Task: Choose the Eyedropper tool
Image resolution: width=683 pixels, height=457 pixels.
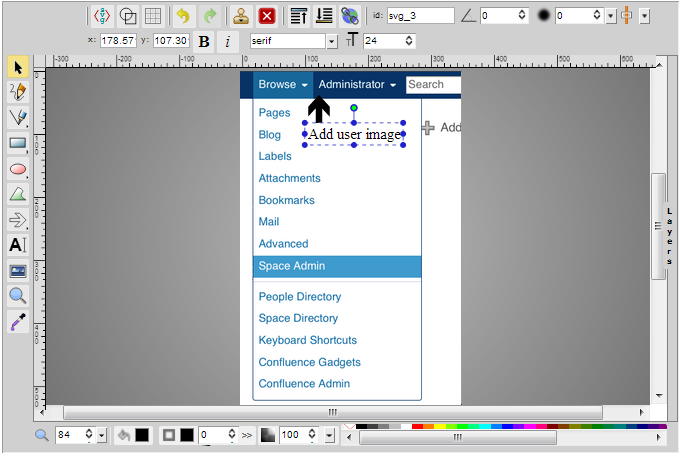Action: (x=18, y=322)
